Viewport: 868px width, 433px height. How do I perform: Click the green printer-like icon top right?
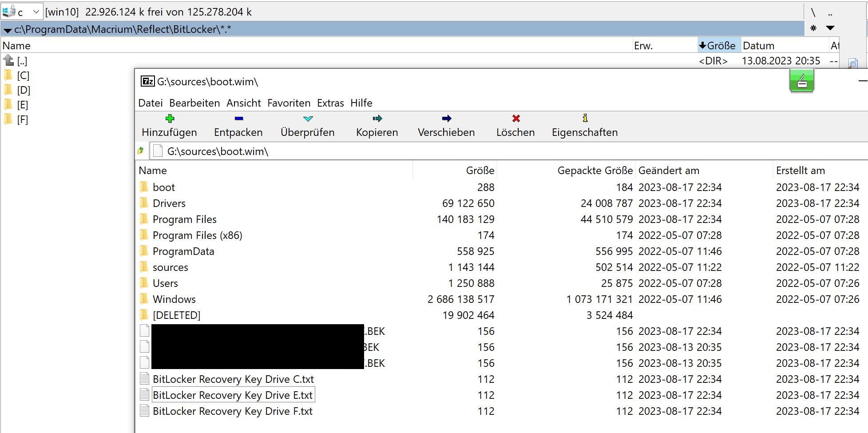(x=802, y=81)
